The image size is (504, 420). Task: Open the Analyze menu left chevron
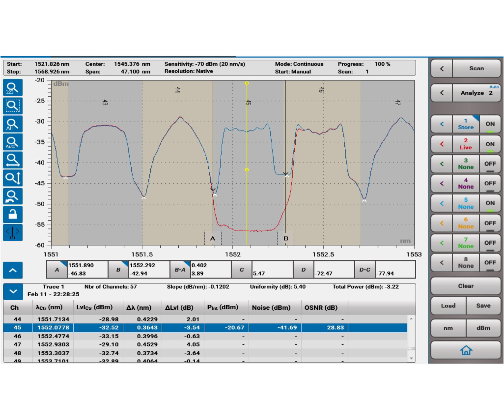pyautogui.click(x=442, y=93)
